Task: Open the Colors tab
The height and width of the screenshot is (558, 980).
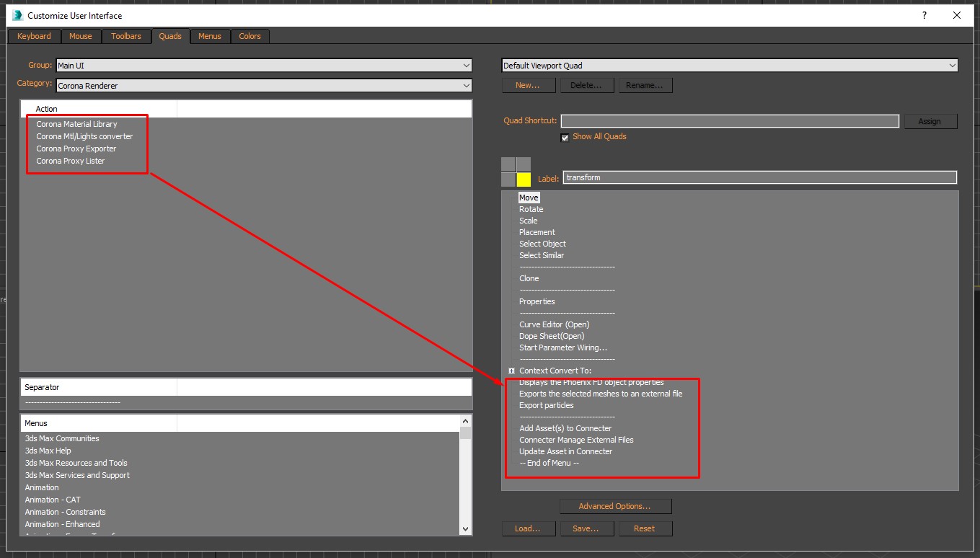Action: (250, 36)
